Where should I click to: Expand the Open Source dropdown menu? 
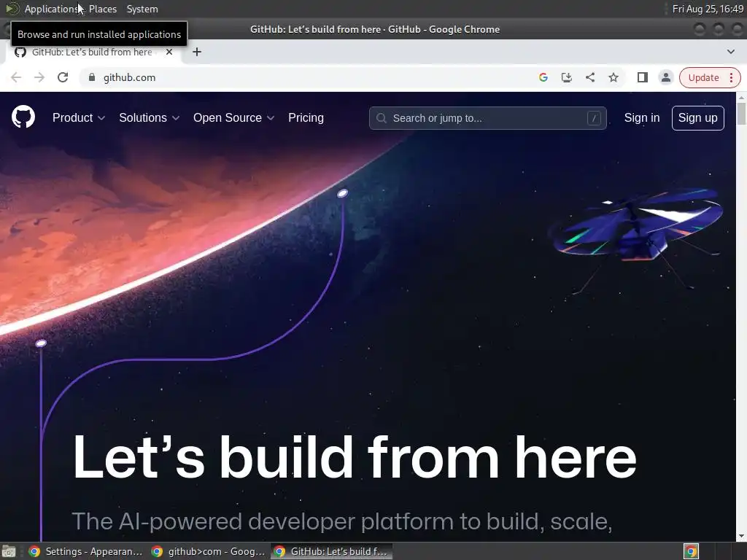pyautogui.click(x=233, y=117)
